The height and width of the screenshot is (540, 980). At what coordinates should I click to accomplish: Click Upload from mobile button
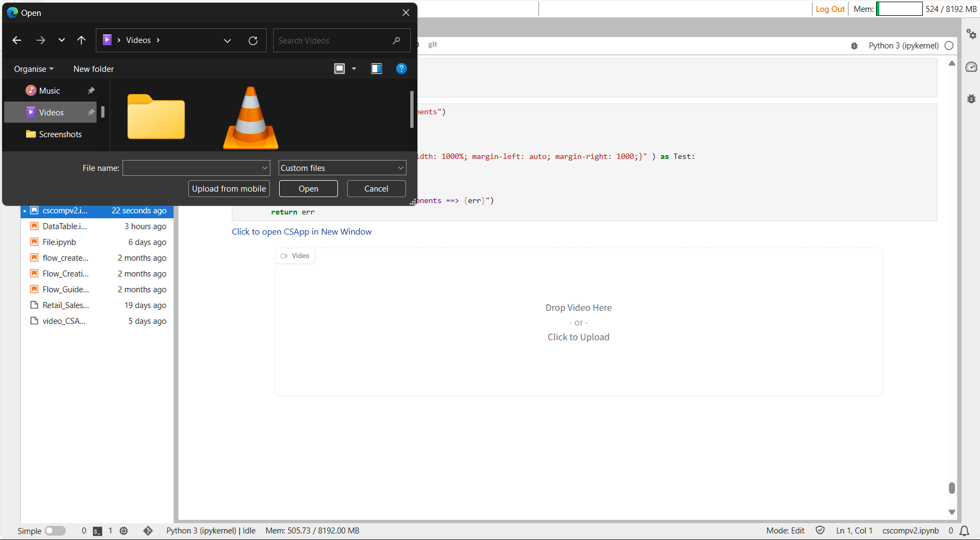229,189
